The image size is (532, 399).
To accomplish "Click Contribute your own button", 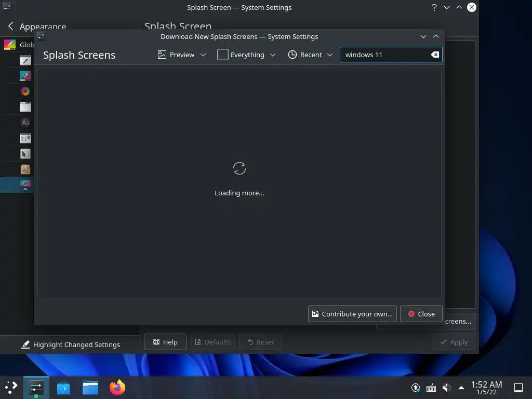I will point(352,314).
